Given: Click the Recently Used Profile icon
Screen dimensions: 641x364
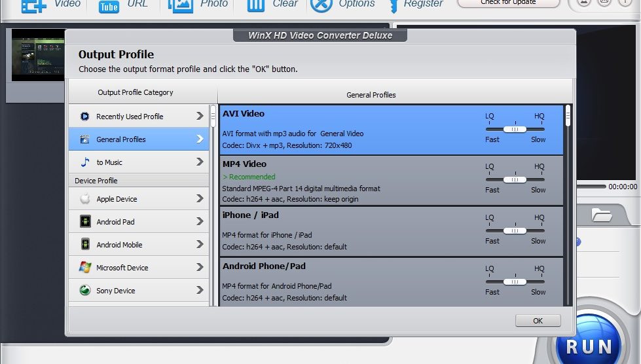Looking at the screenshot, I should [84, 117].
